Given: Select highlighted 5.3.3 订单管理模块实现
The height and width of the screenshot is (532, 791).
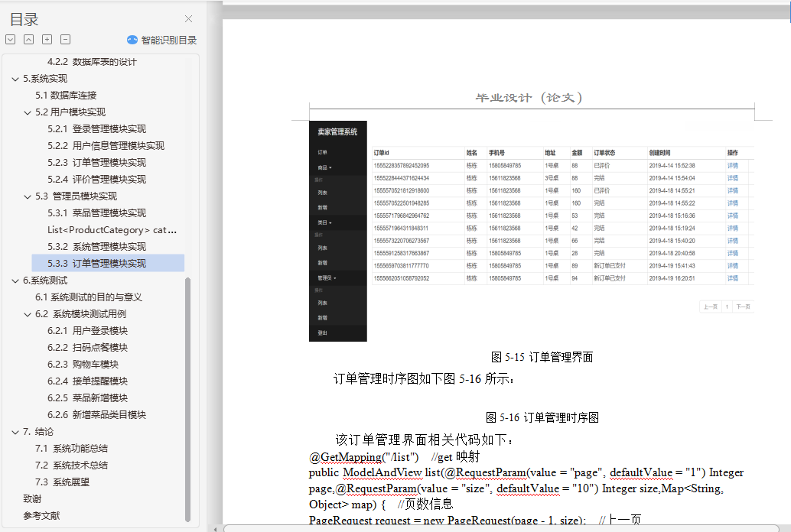Looking at the screenshot, I should pyautogui.click(x=108, y=263).
